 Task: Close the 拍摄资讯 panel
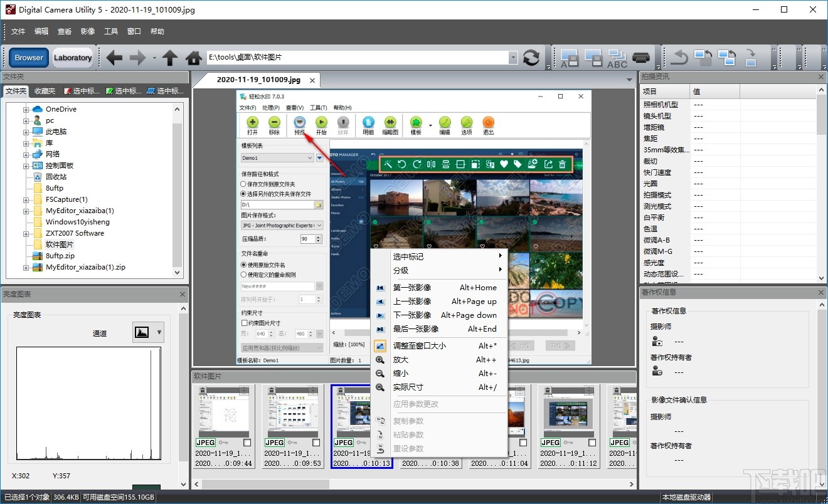[822, 76]
